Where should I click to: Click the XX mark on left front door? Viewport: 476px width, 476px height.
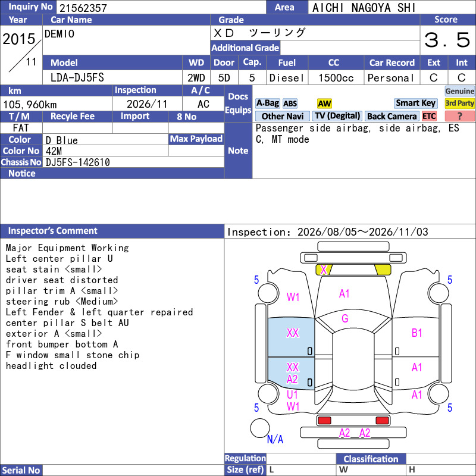click(293, 333)
